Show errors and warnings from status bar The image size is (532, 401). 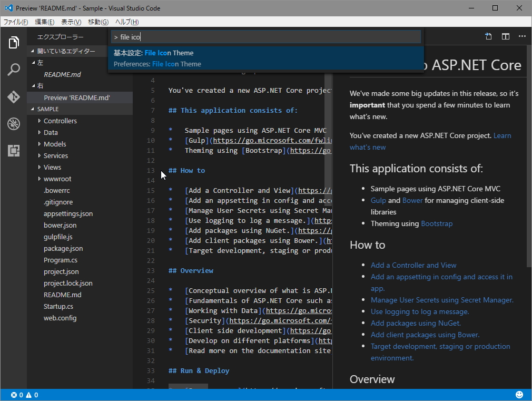(x=25, y=395)
